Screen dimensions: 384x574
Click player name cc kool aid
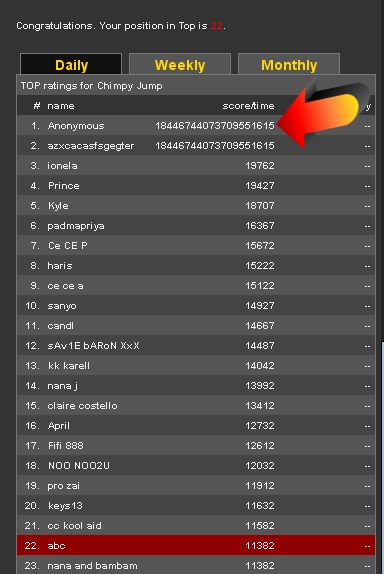pyautogui.click(x=74, y=526)
